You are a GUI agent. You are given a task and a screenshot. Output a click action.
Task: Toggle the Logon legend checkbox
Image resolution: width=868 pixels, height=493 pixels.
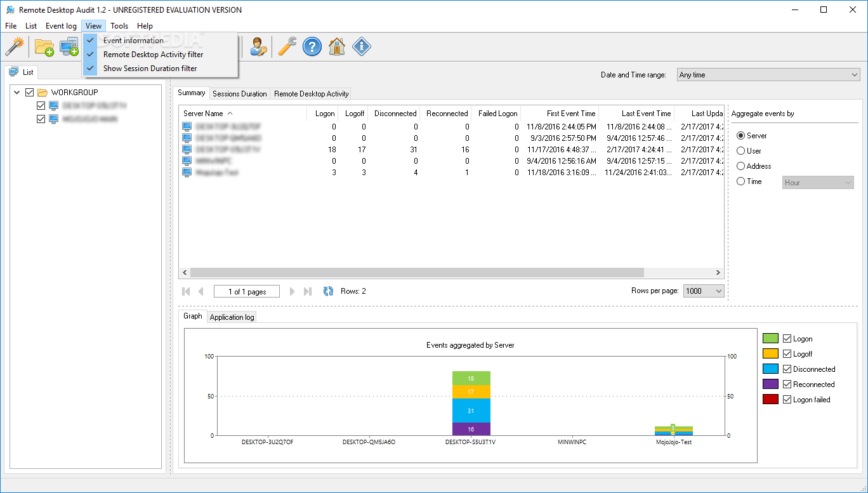[x=787, y=339]
